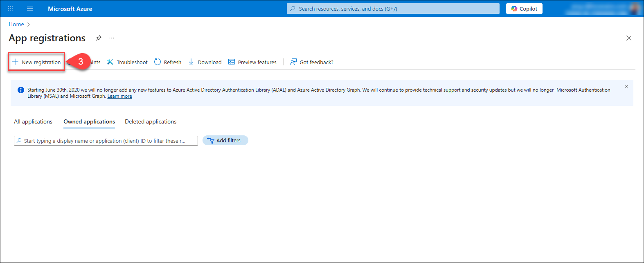Click Add filters button

225,140
